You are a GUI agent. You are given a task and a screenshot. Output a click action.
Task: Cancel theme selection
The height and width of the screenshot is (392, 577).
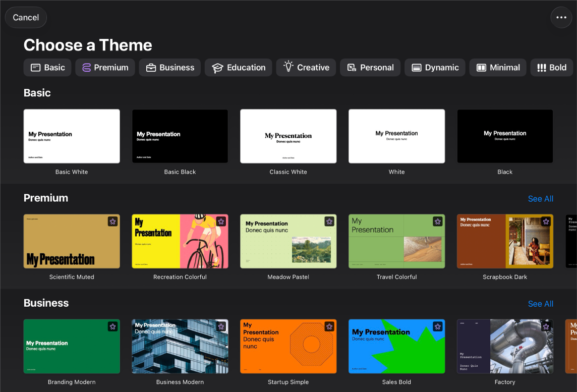(26, 17)
